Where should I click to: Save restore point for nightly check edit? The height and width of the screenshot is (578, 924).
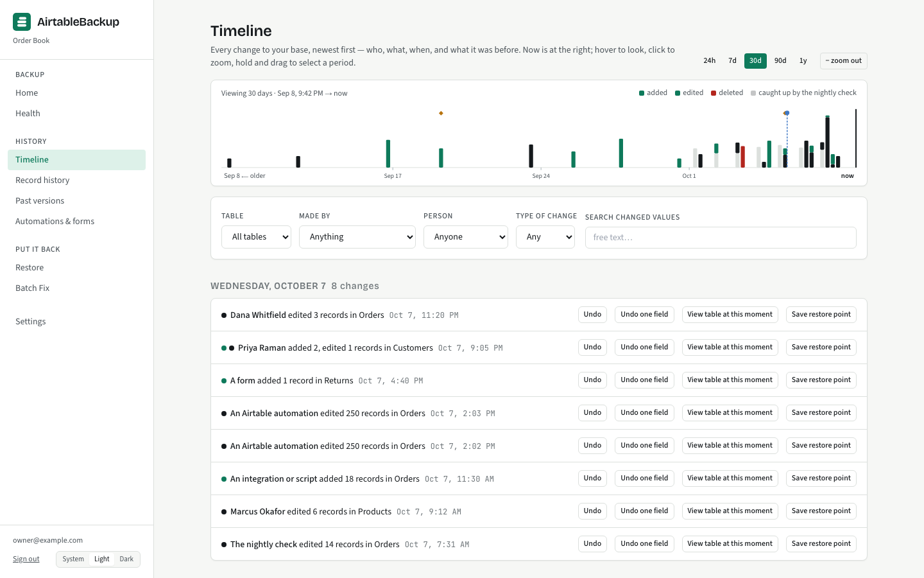pos(821,544)
